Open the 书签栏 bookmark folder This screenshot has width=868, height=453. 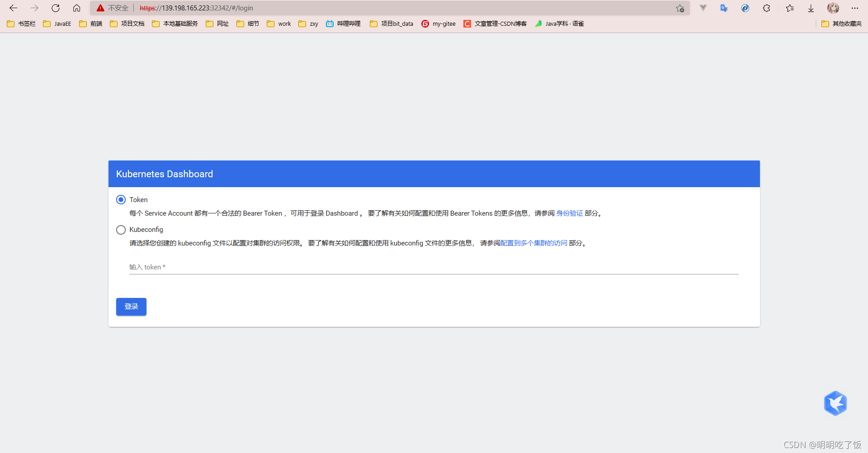click(21, 24)
